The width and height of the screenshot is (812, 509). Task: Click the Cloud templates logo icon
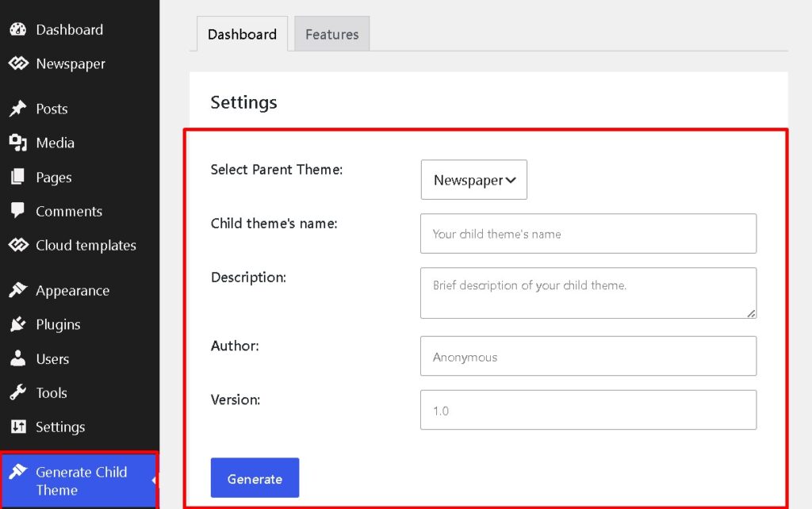click(x=18, y=245)
